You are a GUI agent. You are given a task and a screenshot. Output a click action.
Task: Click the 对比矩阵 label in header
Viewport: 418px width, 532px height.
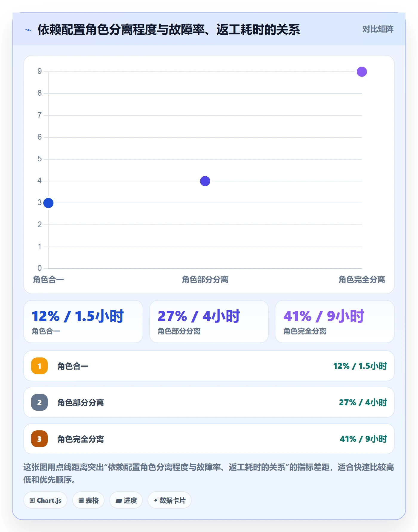click(378, 29)
